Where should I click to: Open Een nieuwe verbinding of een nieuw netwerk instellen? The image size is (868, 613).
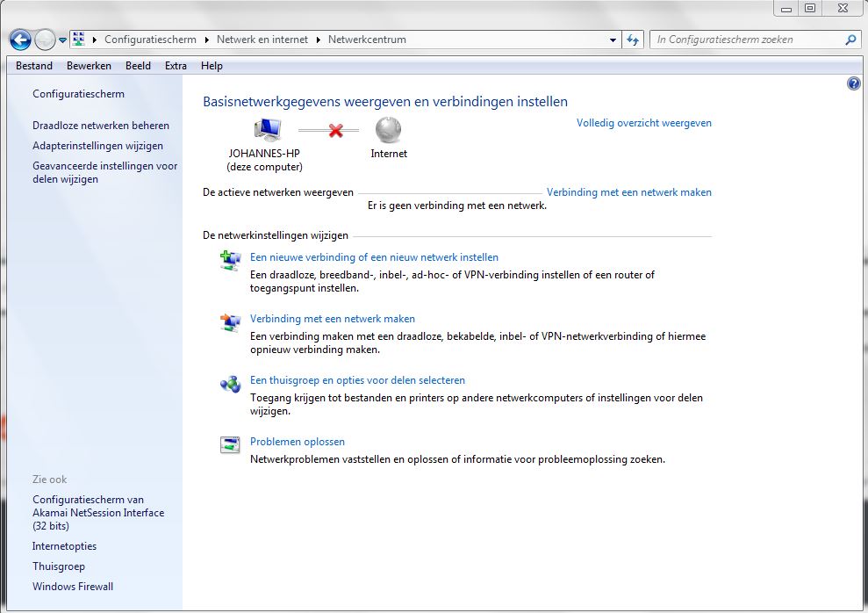pyautogui.click(x=374, y=257)
